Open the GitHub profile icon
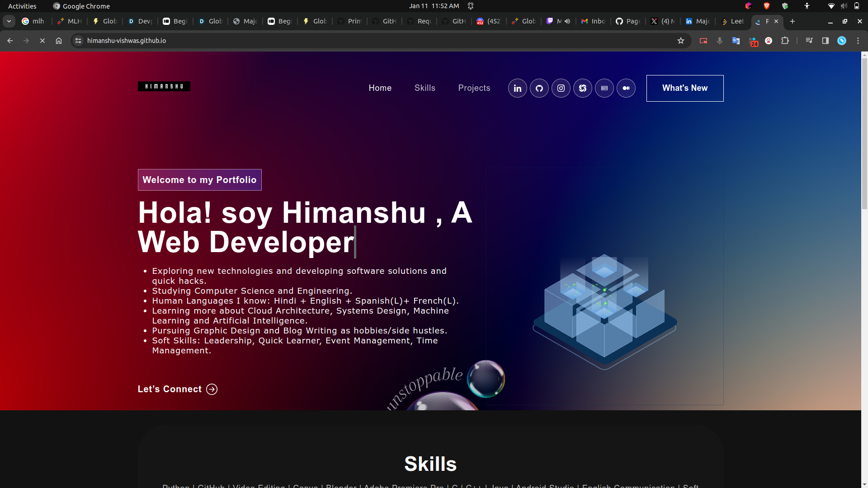868x488 pixels. point(539,88)
